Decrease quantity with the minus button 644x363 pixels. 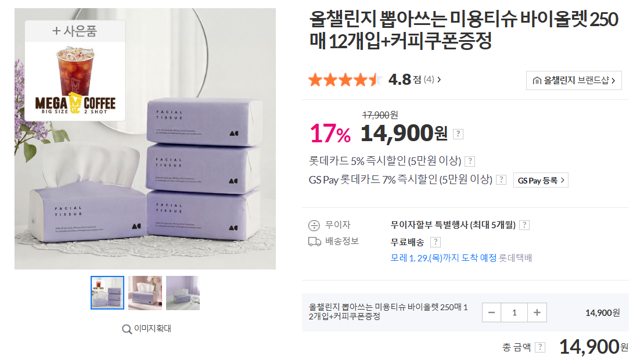click(x=492, y=313)
